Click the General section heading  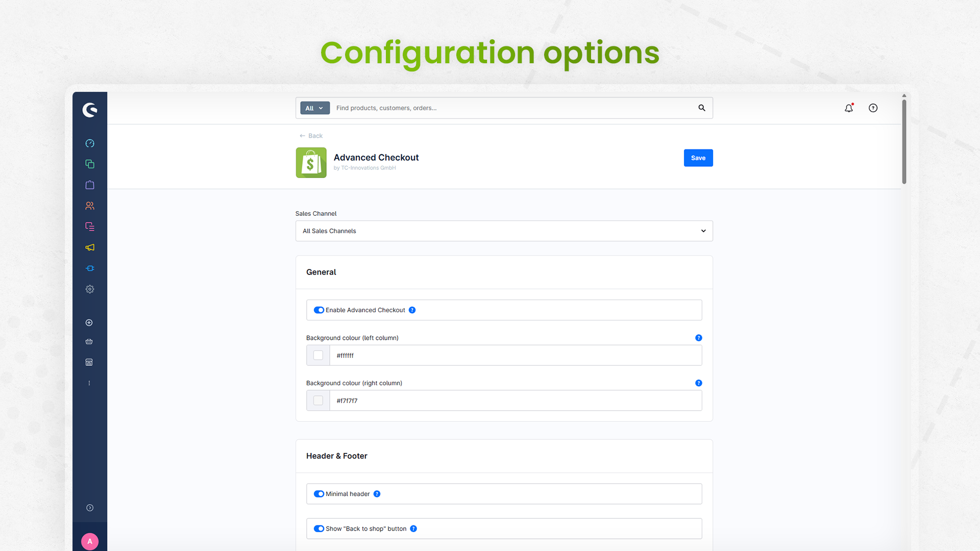(321, 272)
